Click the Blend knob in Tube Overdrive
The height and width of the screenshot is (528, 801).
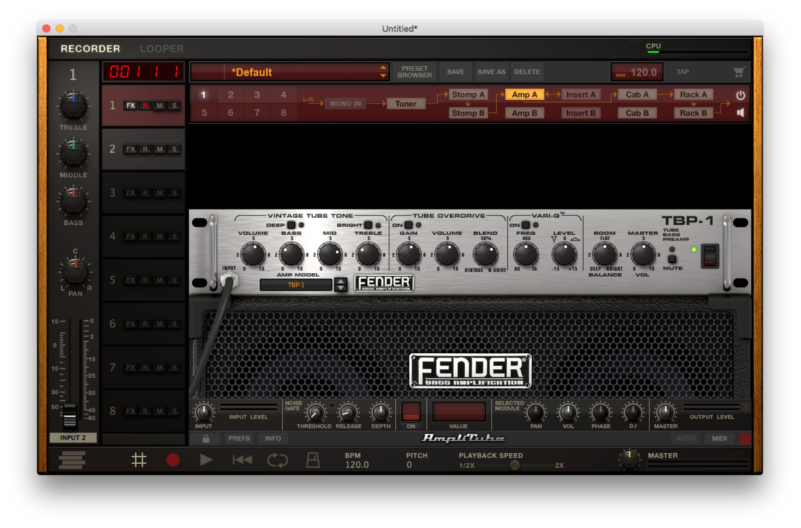pos(485,254)
